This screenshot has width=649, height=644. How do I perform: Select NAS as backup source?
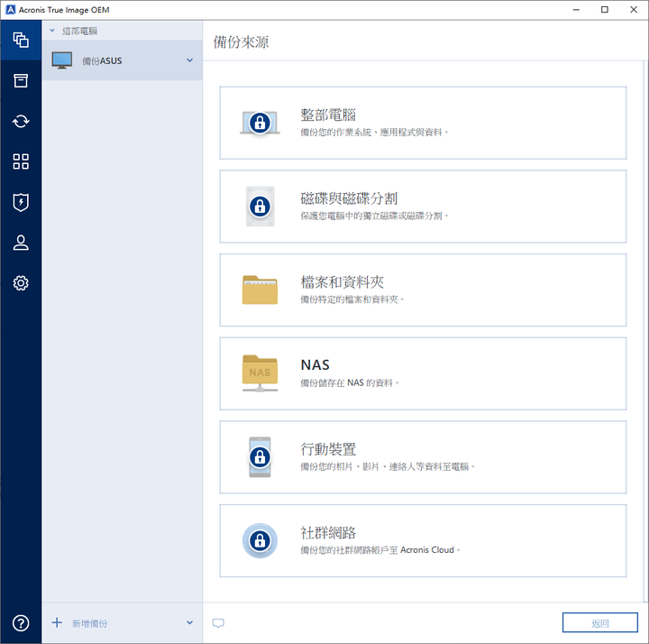[x=423, y=373]
